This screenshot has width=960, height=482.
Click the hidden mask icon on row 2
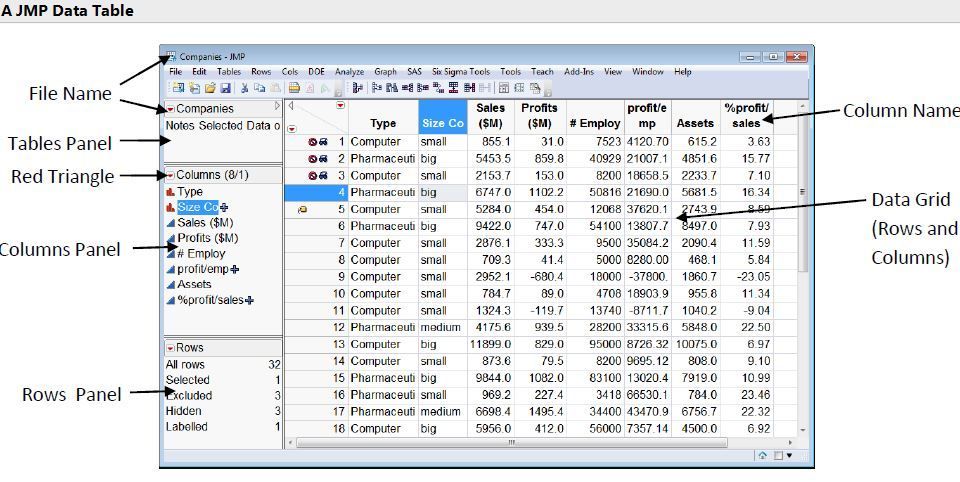coord(323,159)
